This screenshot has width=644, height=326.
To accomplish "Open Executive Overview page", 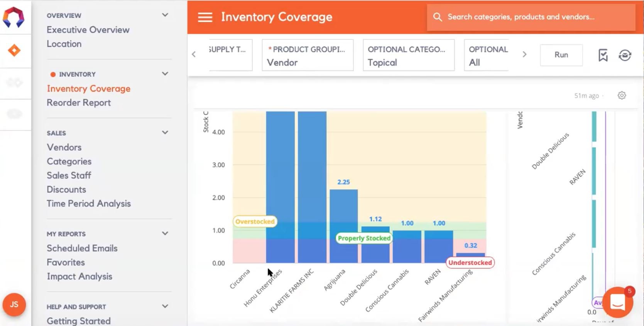I will click(x=88, y=30).
